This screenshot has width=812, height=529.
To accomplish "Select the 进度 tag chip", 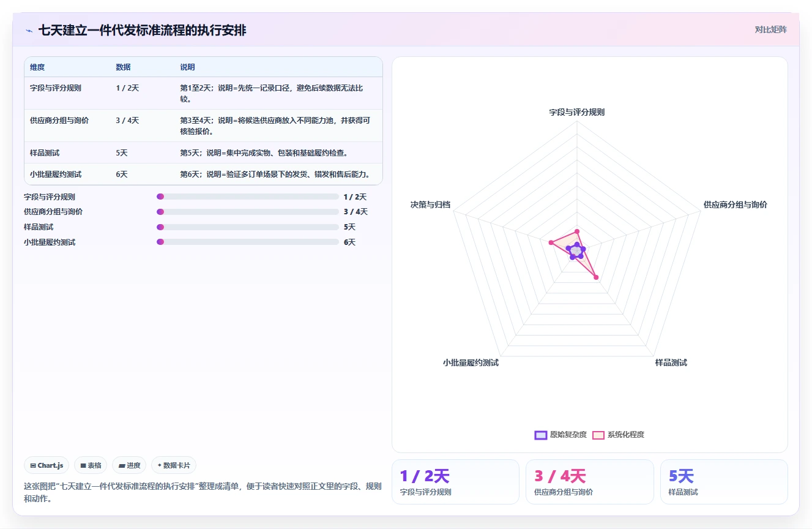I will pos(129,465).
